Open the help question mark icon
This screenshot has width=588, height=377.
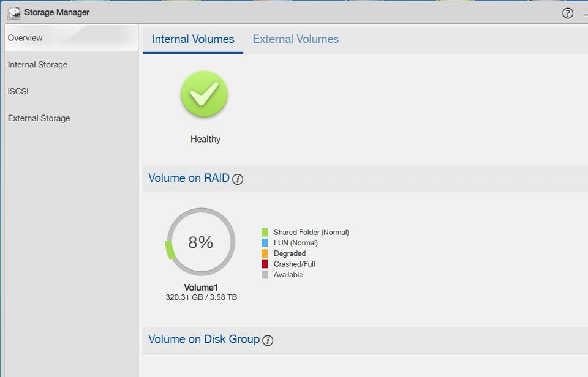pos(568,13)
